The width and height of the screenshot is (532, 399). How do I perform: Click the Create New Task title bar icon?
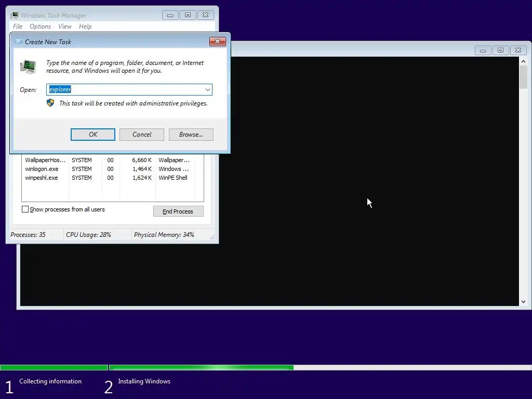point(19,42)
